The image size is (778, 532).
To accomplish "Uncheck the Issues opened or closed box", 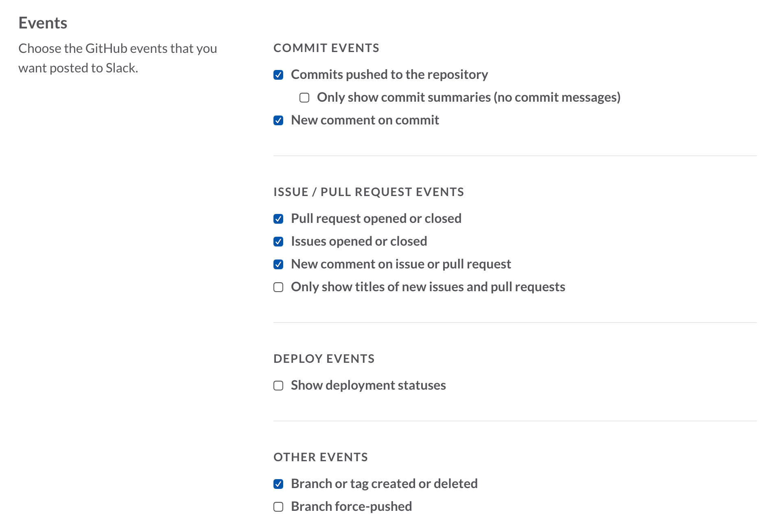I will point(278,242).
